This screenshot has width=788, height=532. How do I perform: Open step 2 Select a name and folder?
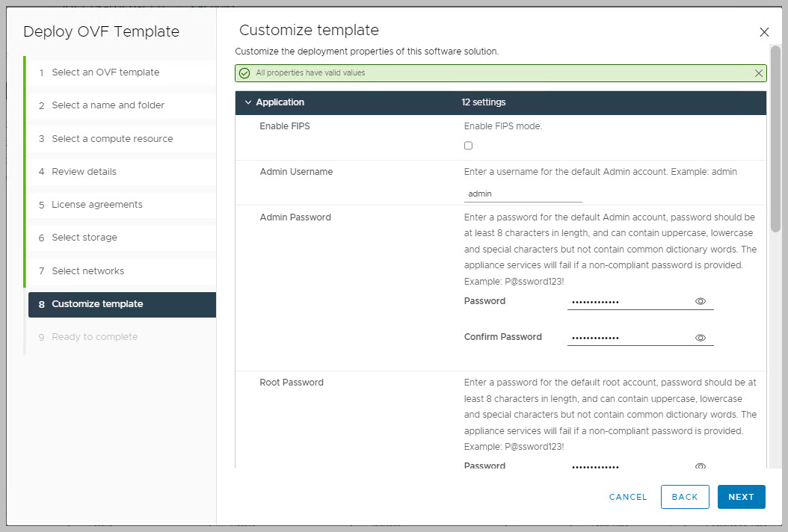[x=108, y=105]
